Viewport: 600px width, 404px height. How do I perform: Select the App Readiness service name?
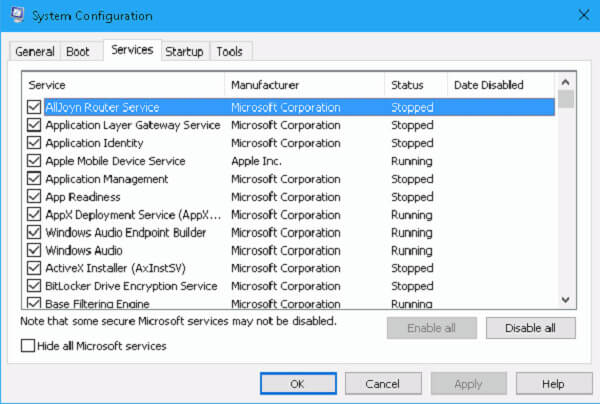coord(83,197)
